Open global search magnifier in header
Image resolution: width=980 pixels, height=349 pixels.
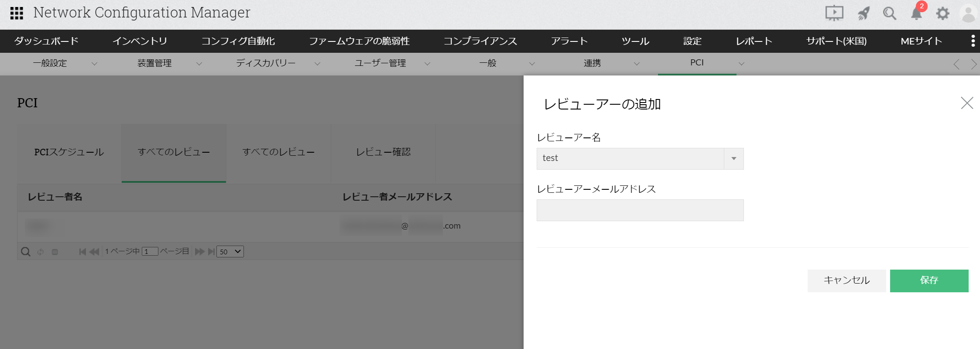(889, 13)
